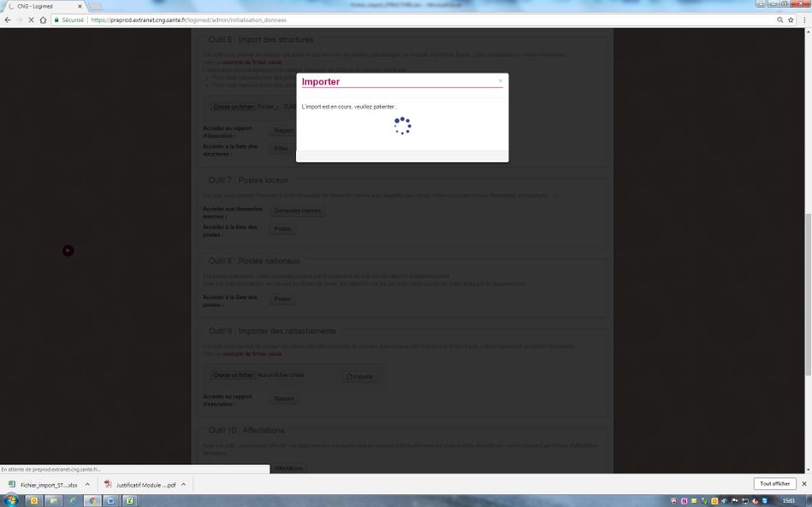Click the Outil 9 : Importer des rattachements heading
This screenshot has height=507, width=812.
[x=272, y=331]
